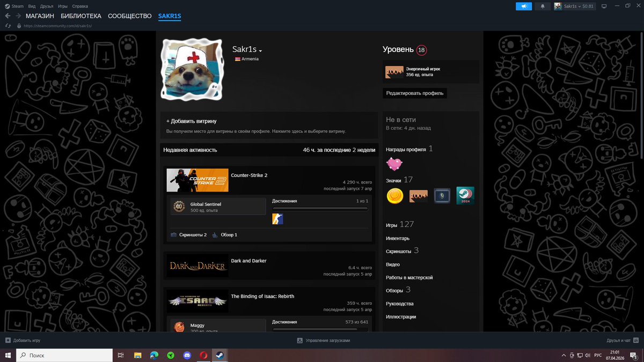
Task: Go to the МАГАЗИН tab
Action: [x=40, y=16]
